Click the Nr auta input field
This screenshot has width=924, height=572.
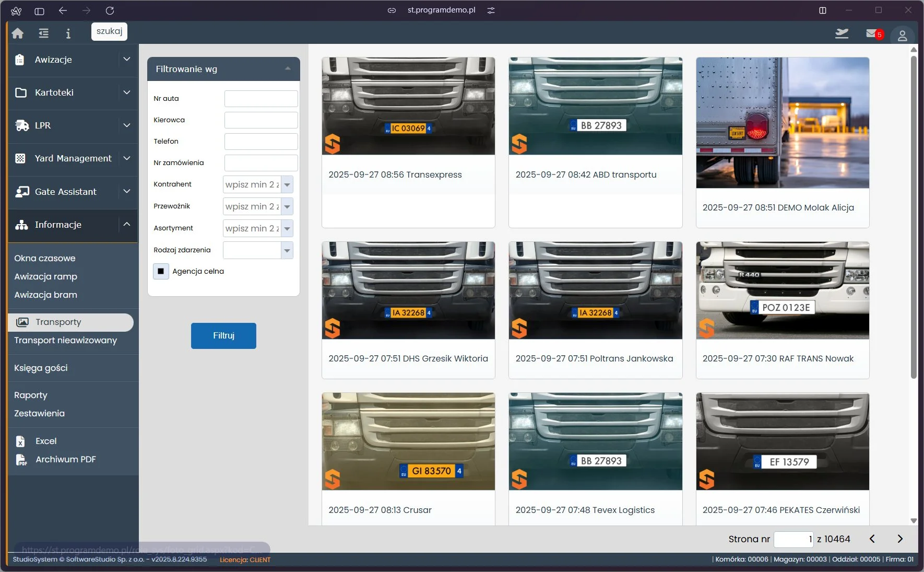[261, 99]
